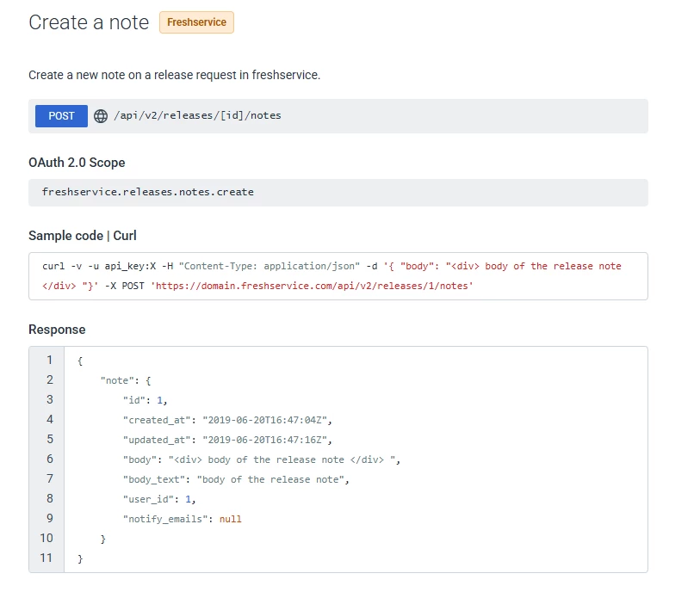This screenshot has height=592, width=700.
Task: Click the Sample code | Curl heading
Action: pyautogui.click(x=83, y=236)
